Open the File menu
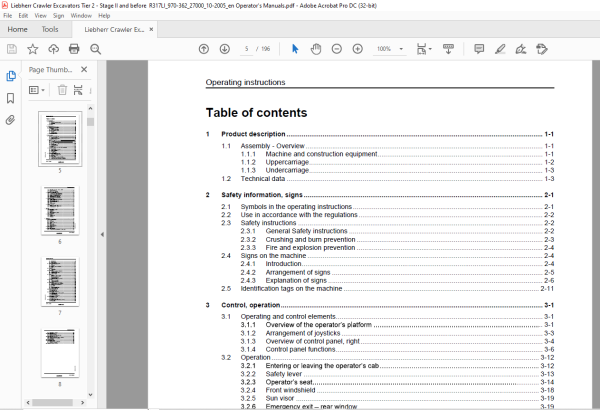 coord(8,16)
